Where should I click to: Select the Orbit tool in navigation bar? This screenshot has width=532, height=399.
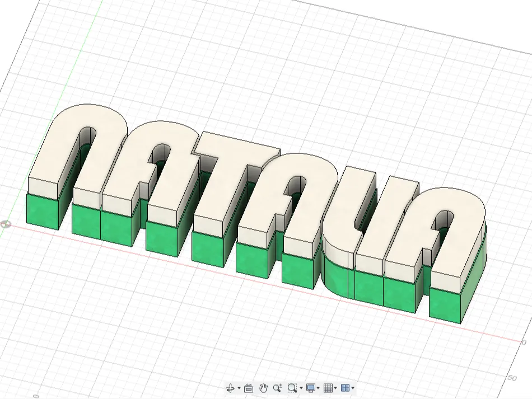click(x=230, y=388)
